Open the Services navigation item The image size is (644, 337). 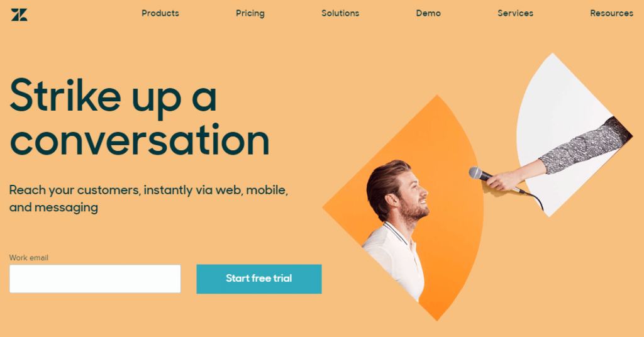point(516,13)
